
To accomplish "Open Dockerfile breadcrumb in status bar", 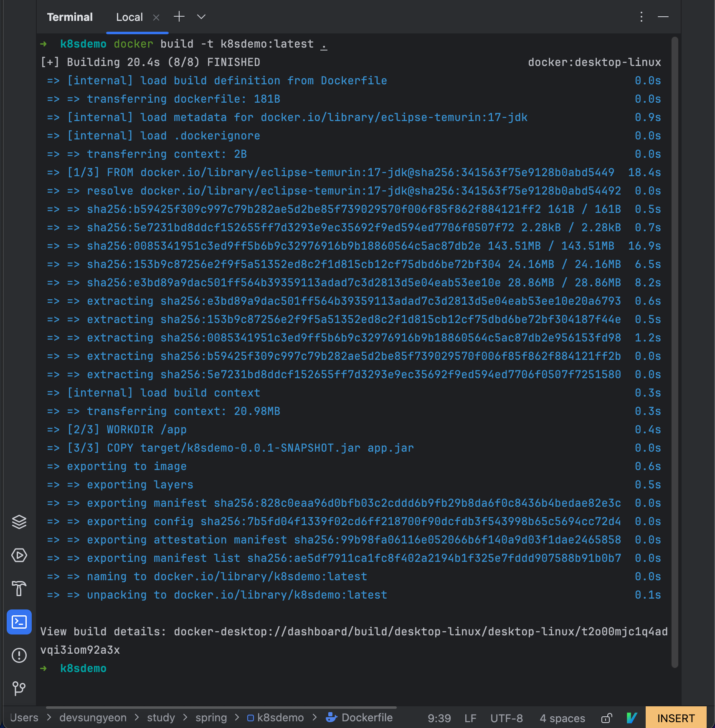I will pos(359,718).
